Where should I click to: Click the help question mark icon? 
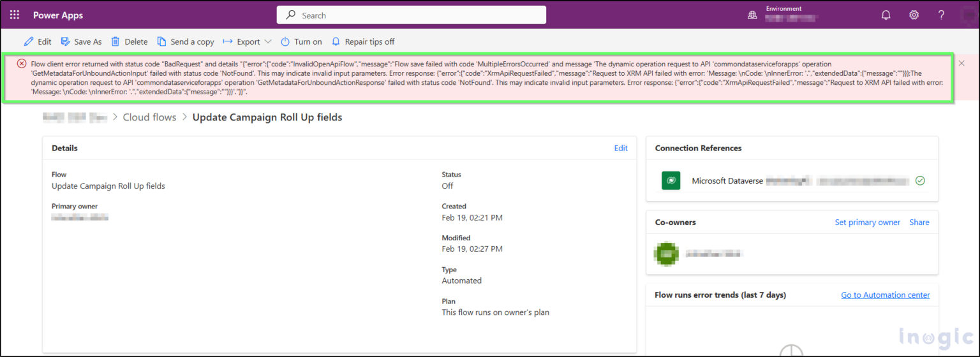941,15
